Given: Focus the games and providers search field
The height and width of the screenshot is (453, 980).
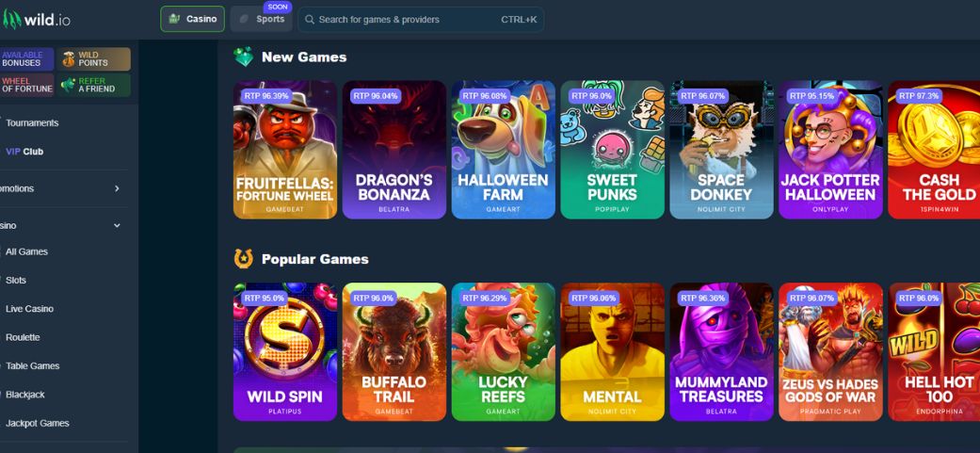Looking at the screenshot, I should pos(421,20).
